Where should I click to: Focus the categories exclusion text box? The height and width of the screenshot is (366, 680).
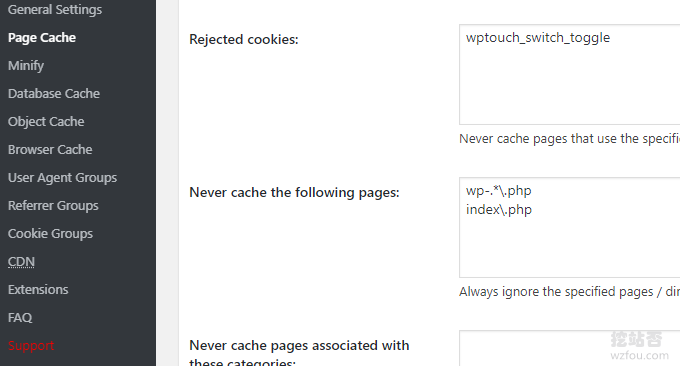click(x=570, y=348)
